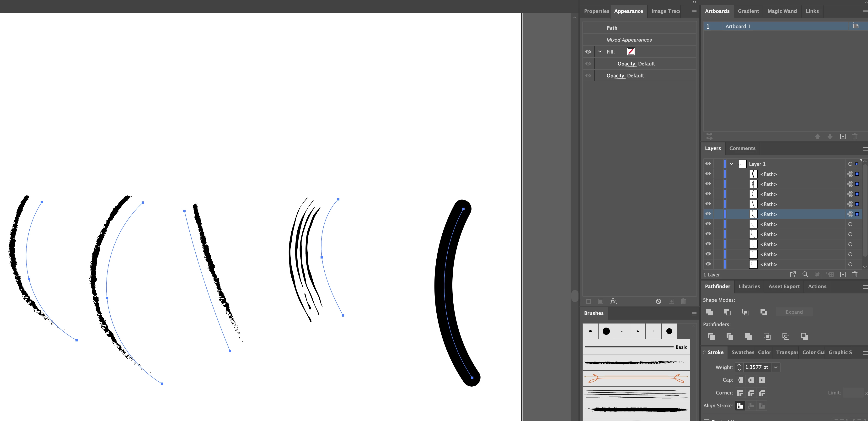Open the Swatches tab
868x421 pixels.
(742, 352)
